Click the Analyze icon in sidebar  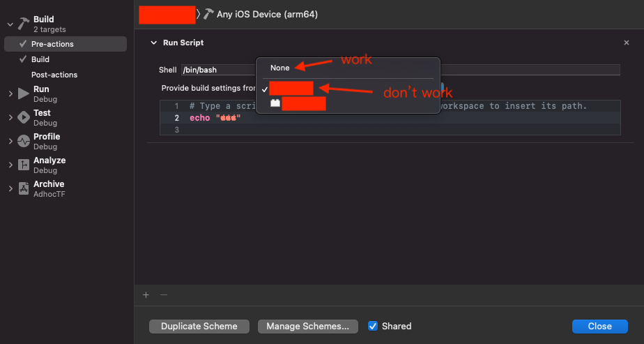pos(24,165)
